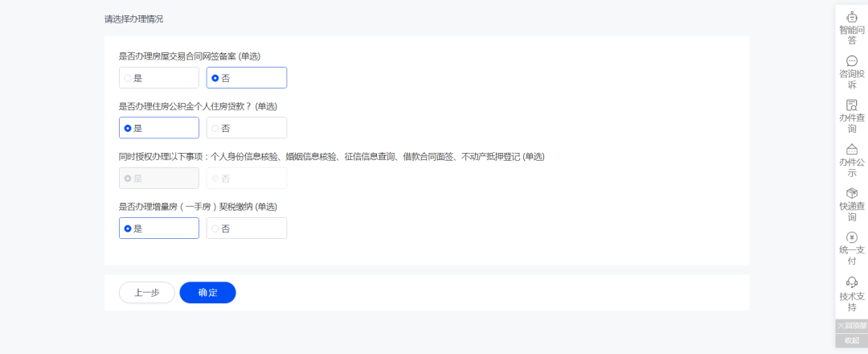This screenshot has height=354, width=868.
Task: Choose 否 for 住房公积金个人住房贷款
Action: 246,128
